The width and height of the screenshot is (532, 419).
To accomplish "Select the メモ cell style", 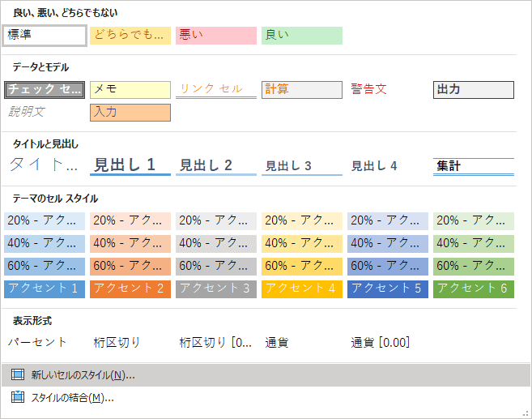I will click(x=130, y=89).
